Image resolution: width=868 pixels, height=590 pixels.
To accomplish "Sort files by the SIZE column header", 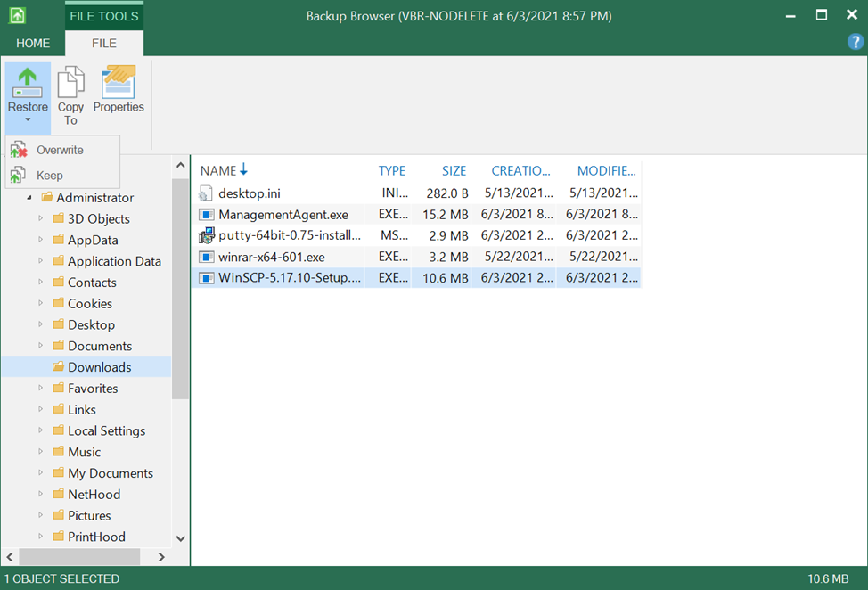I will 454,171.
